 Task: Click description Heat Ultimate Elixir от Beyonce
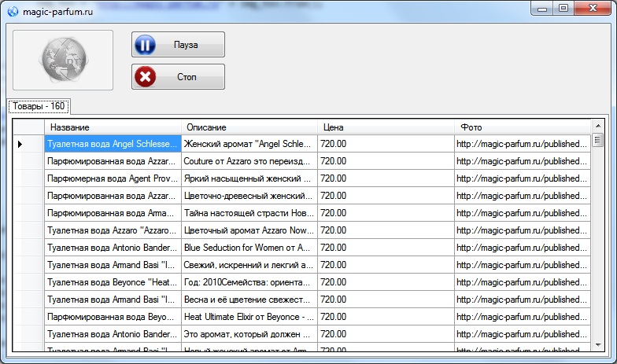249,317
